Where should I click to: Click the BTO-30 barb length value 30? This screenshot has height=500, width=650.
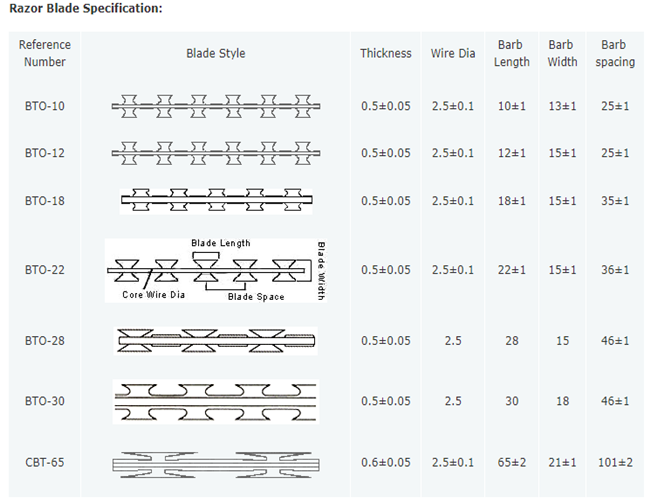point(512,400)
